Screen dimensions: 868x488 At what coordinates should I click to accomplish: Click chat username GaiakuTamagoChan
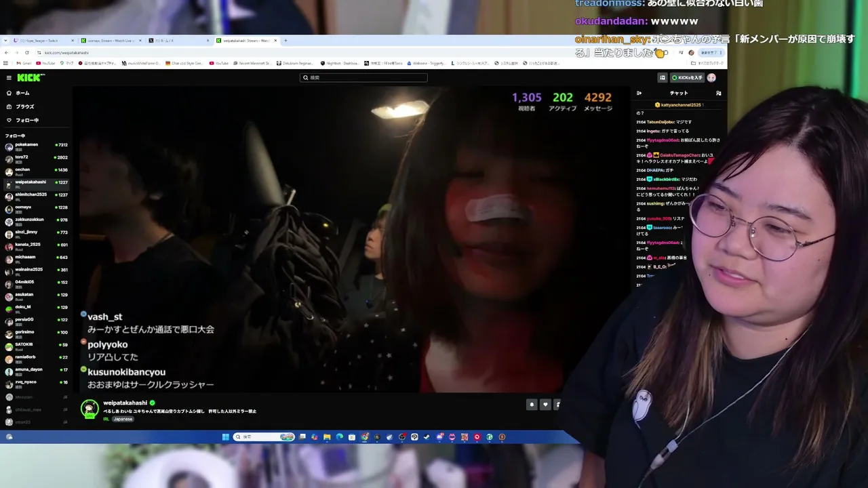[x=680, y=155]
